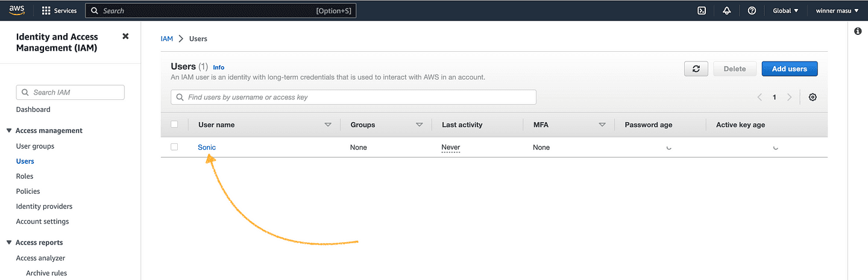Open Roles in the sidebar
Screen dimensions: 868x280
25,176
